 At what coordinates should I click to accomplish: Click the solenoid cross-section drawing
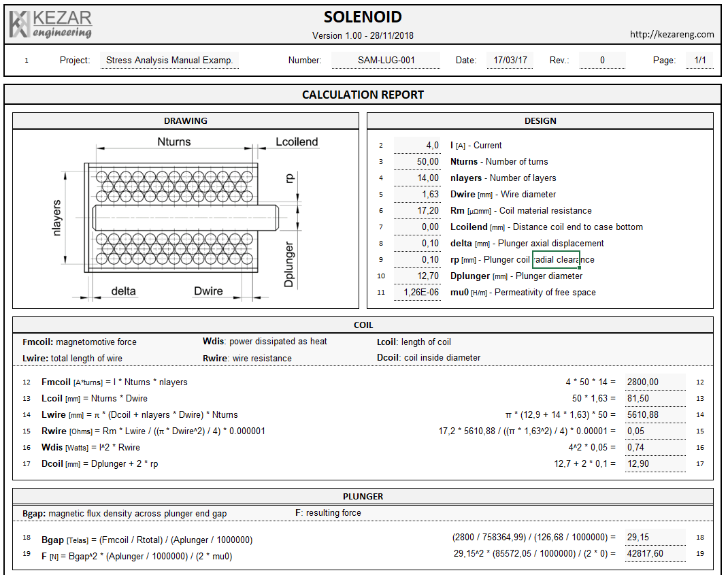(185, 218)
